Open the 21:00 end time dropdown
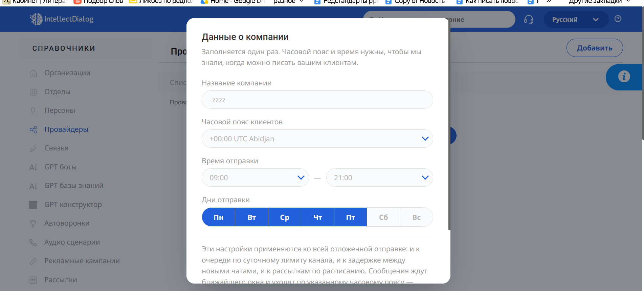This screenshot has width=644, height=291. 379,178
